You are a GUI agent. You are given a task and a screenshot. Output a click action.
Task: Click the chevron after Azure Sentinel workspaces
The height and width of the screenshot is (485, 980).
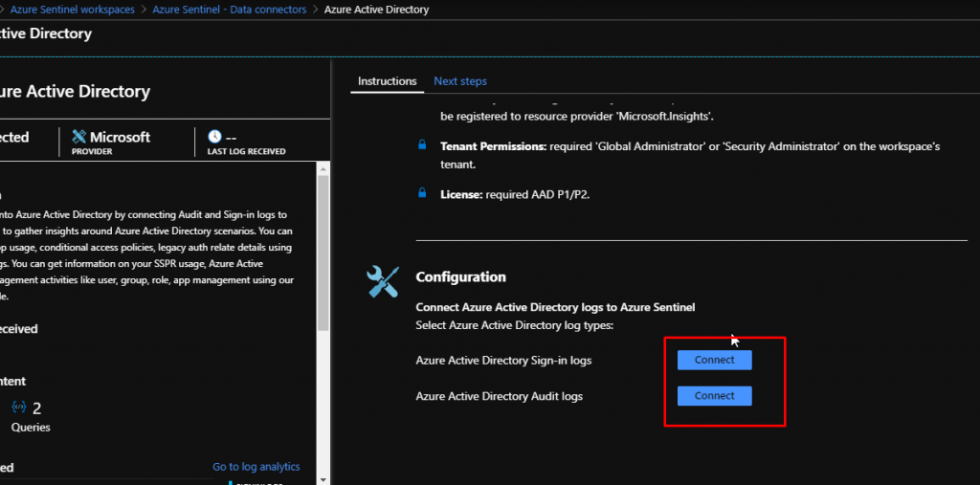145,10
